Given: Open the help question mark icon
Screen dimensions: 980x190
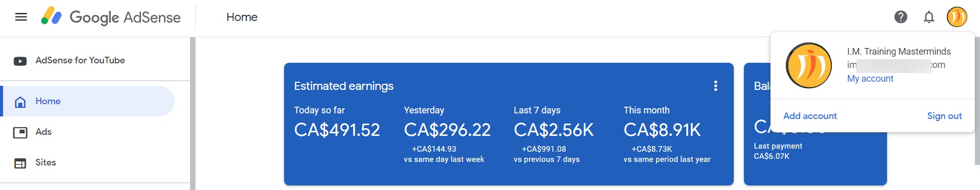Looking at the screenshot, I should pos(901,17).
